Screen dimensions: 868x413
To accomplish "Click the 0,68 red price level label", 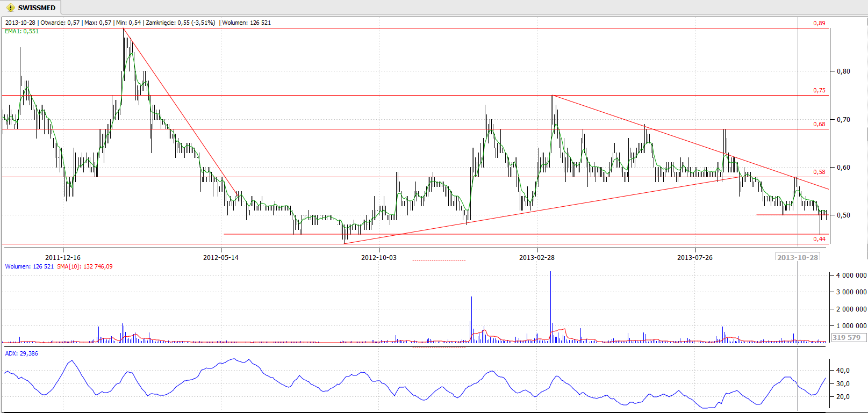I will coord(819,124).
